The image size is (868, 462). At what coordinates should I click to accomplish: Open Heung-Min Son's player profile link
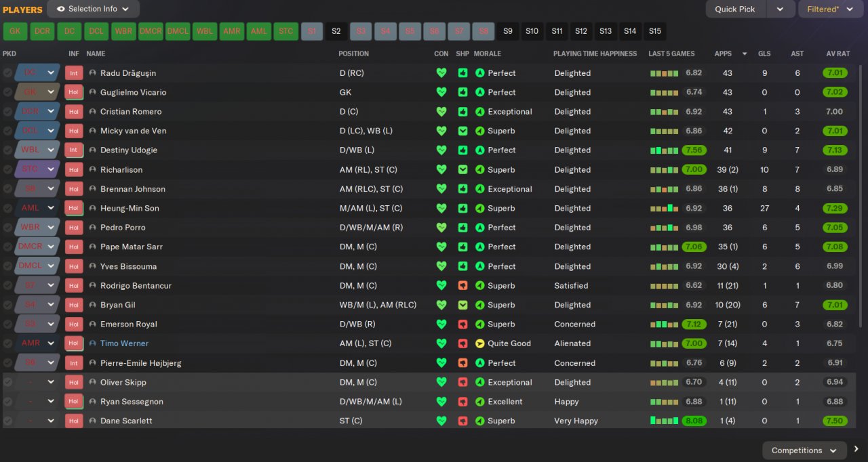coord(130,209)
